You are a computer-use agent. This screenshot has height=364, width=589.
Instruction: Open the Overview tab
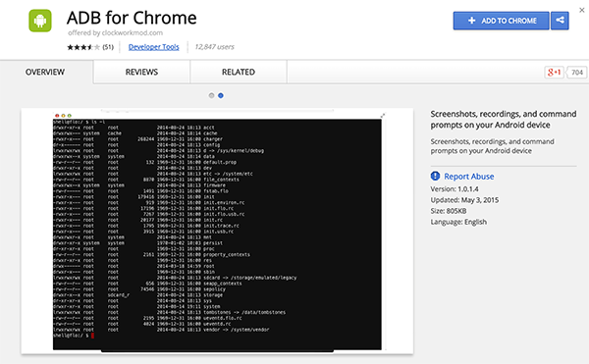(x=45, y=72)
